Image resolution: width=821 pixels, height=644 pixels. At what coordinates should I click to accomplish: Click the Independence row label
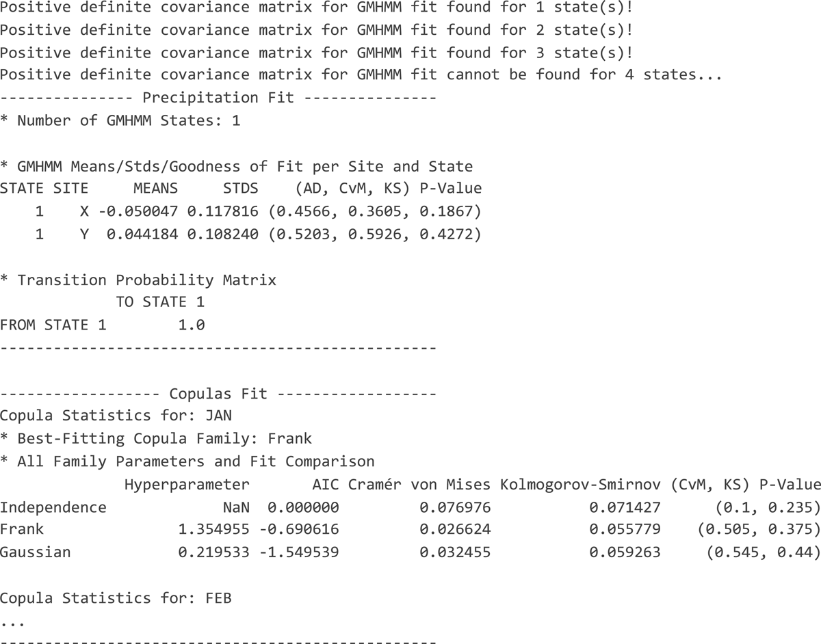53,507
